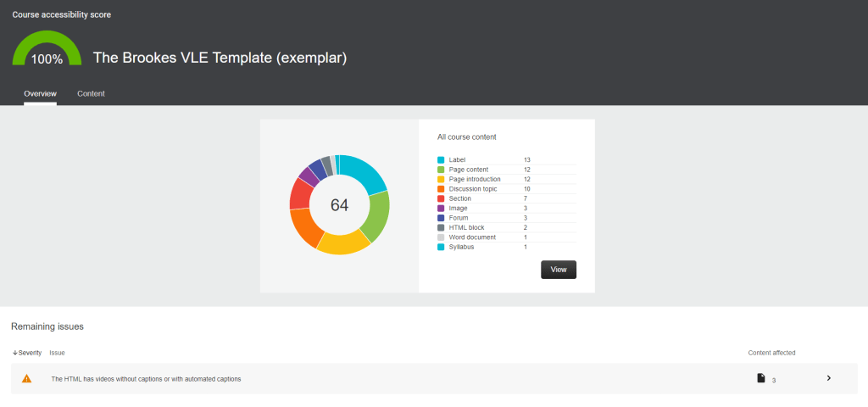Click the orange Discussion topic donut segment
868x407 pixels.
pyautogui.click(x=306, y=226)
